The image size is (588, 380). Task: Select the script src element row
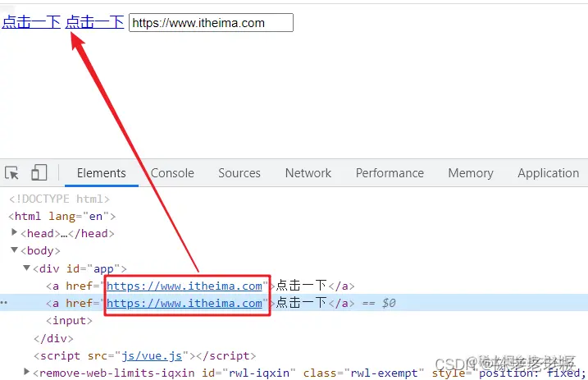(145, 356)
